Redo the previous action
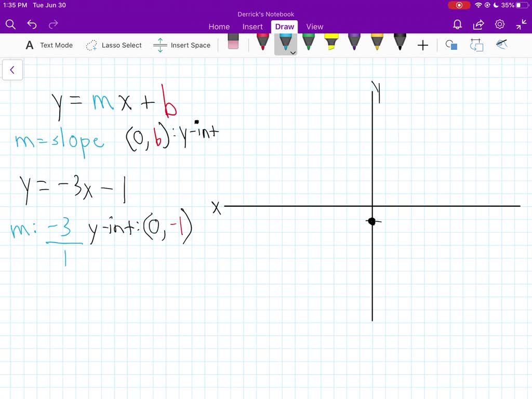Viewport: 532px width, 399px height. pyautogui.click(x=52, y=24)
